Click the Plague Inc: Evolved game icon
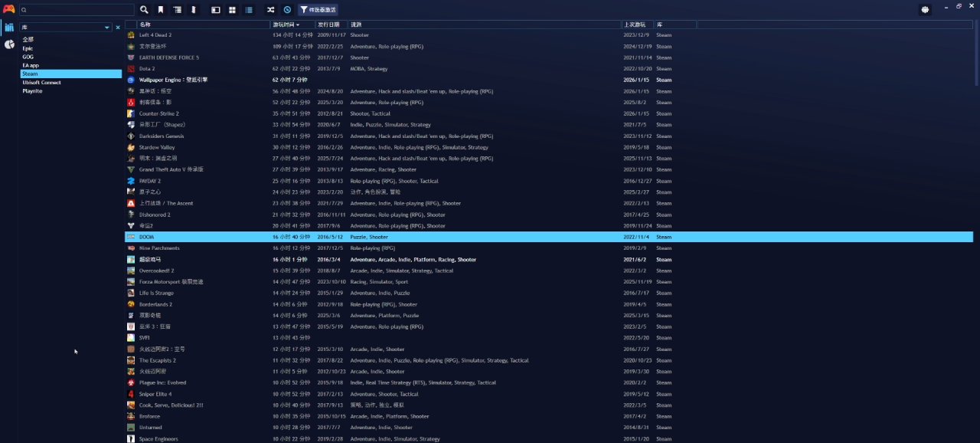980x443 pixels. (132, 382)
